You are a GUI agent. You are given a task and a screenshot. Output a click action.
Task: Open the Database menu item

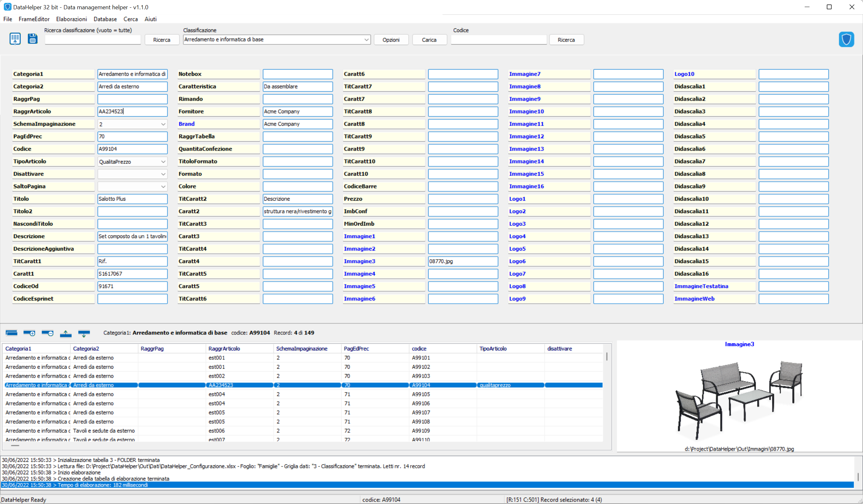[x=104, y=19]
